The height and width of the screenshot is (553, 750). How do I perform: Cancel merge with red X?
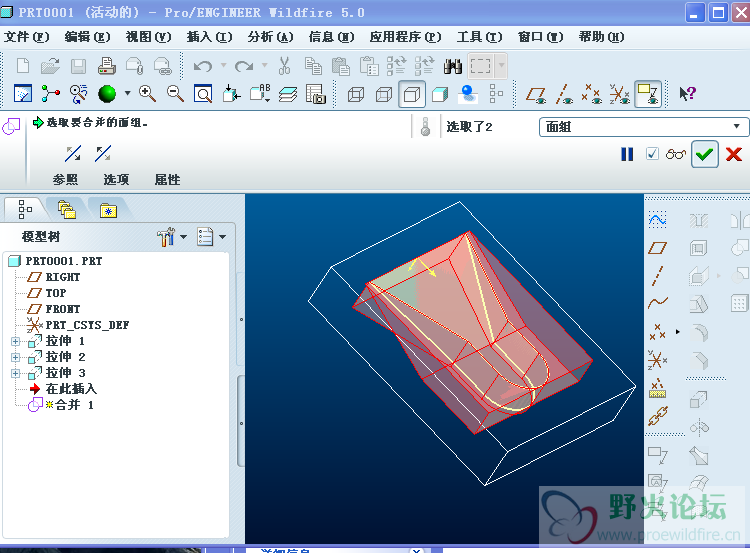734,154
